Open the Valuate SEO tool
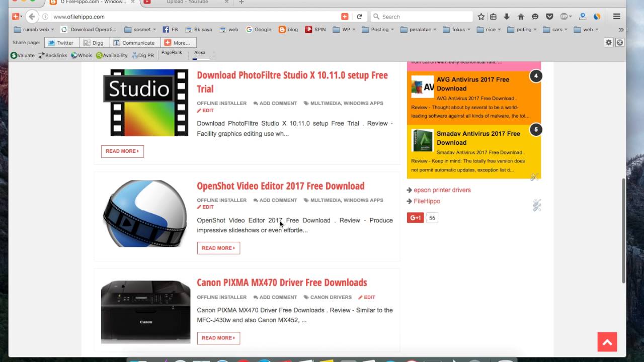644x362 pixels. coord(23,55)
